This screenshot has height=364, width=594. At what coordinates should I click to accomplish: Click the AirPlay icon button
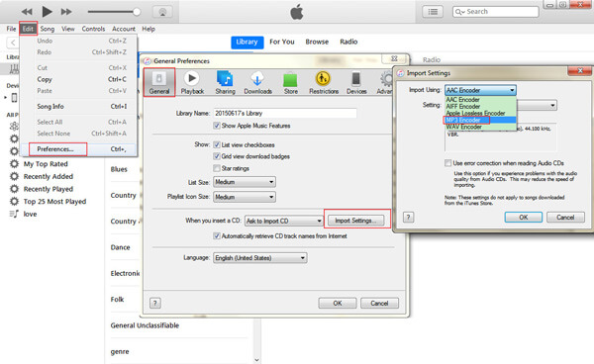[x=162, y=12]
